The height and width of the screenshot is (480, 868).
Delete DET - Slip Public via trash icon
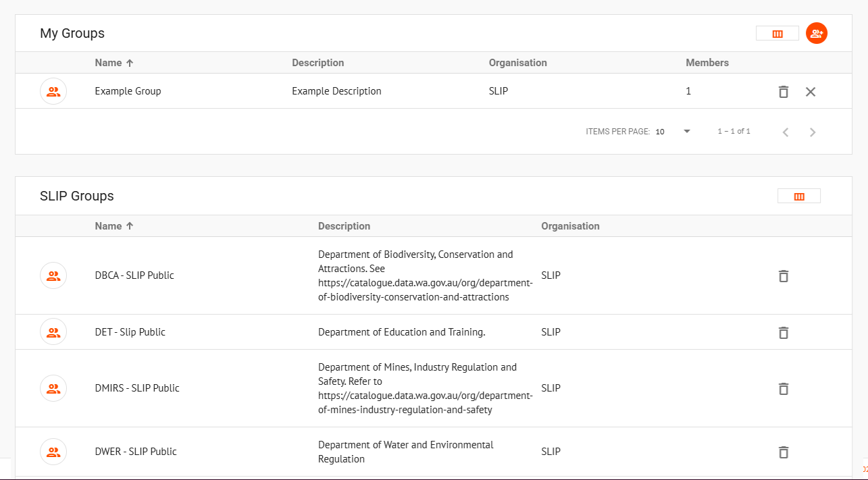784,333
